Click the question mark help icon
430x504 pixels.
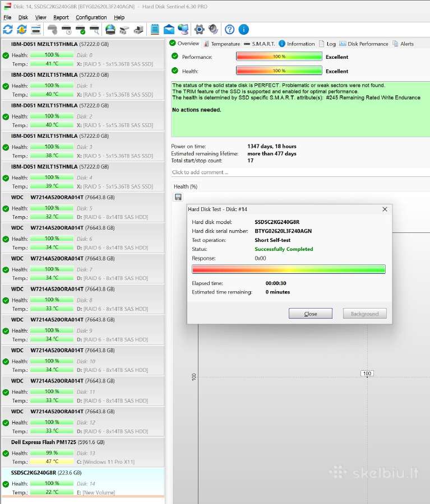[x=229, y=30]
